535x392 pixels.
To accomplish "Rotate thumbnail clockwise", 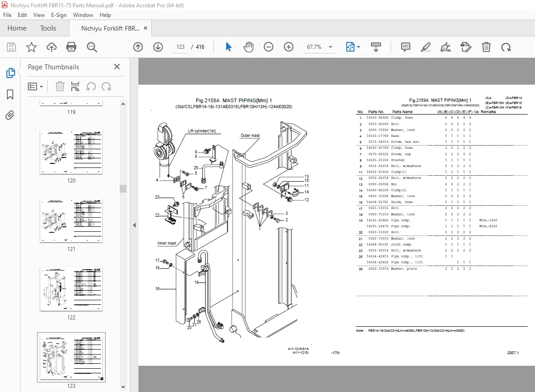I will 106,87.
